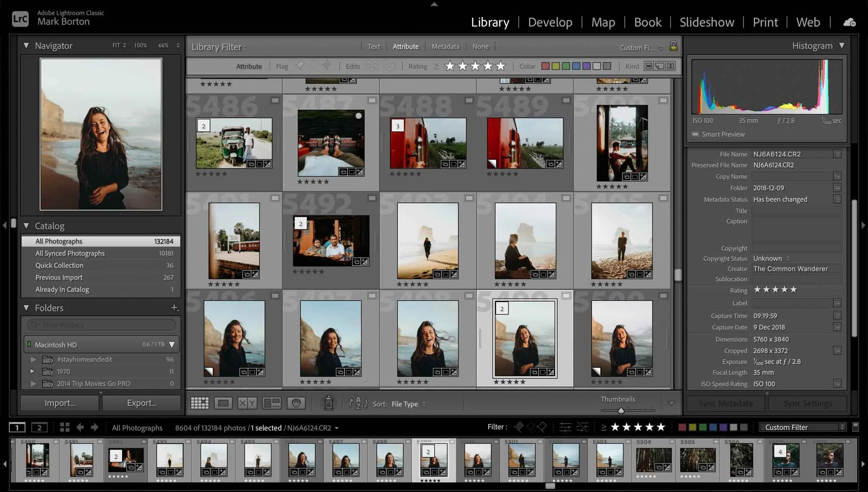Switch to Grid view
Image resolution: width=868 pixels, height=492 pixels.
200,403
